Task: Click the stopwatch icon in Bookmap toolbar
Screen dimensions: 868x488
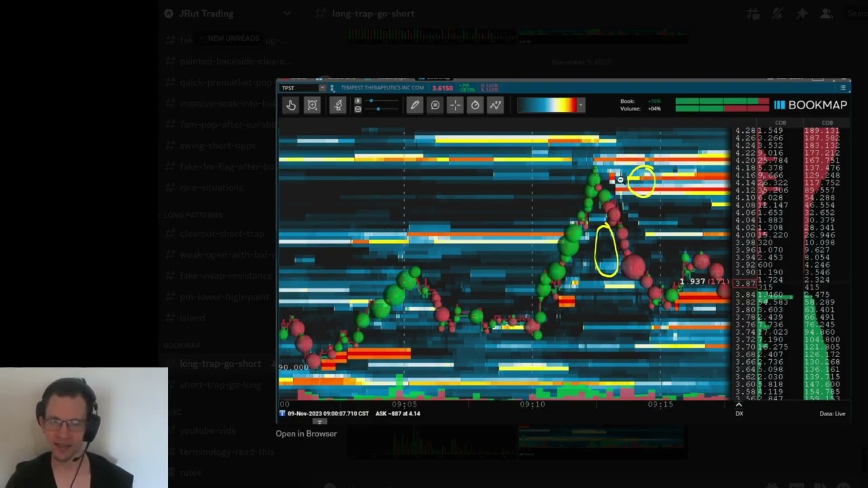Action: pyautogui.click(x=475, y=105)
